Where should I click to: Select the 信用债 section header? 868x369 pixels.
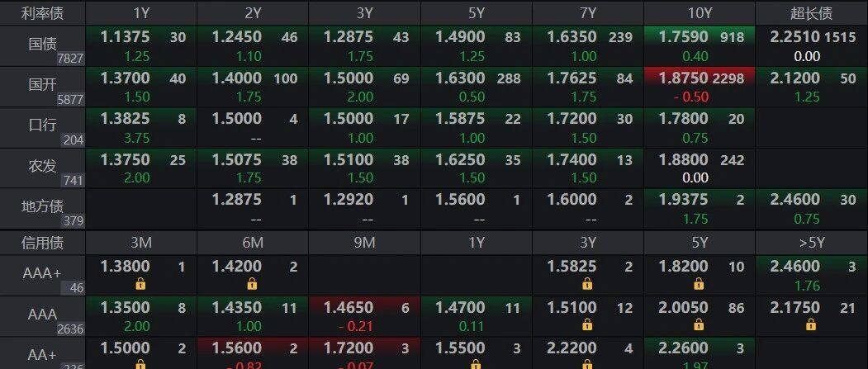coord(42,243)
